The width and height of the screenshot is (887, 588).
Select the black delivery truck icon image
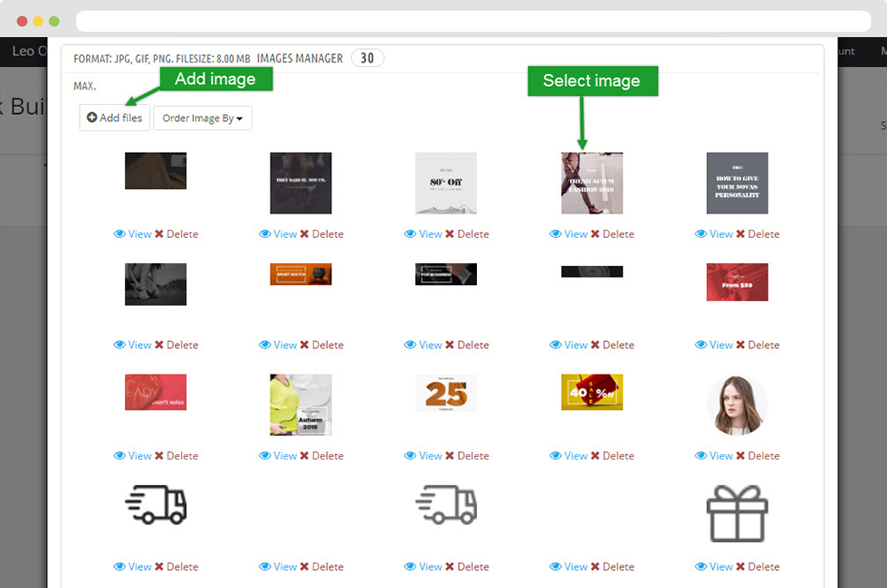(x=156, y=505)
